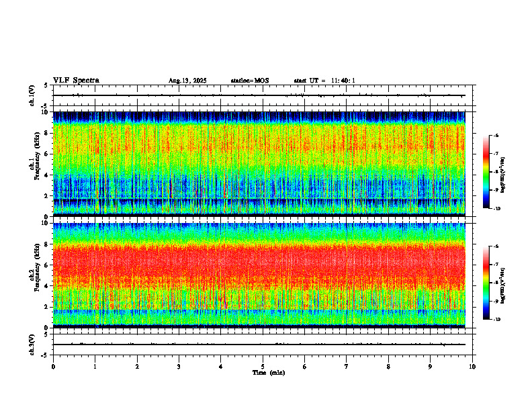Screen dimensions: 532x411
Task: Click the ch.1 frequency tick label "6"
Action: click(x=47, y=154)
